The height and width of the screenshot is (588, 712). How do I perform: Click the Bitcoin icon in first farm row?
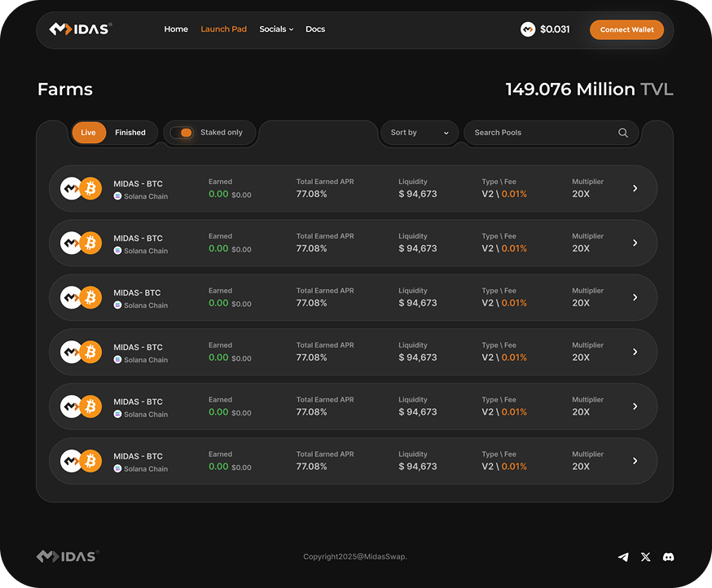(90, 189)
